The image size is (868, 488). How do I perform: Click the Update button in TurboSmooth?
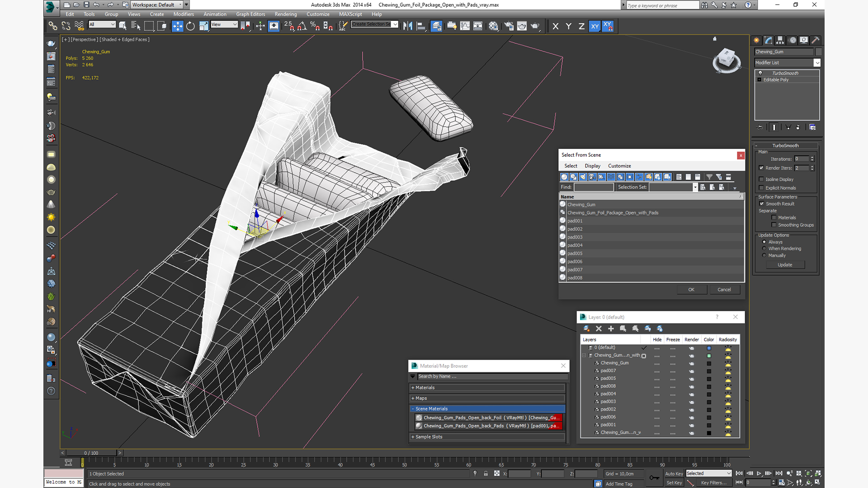785,265
